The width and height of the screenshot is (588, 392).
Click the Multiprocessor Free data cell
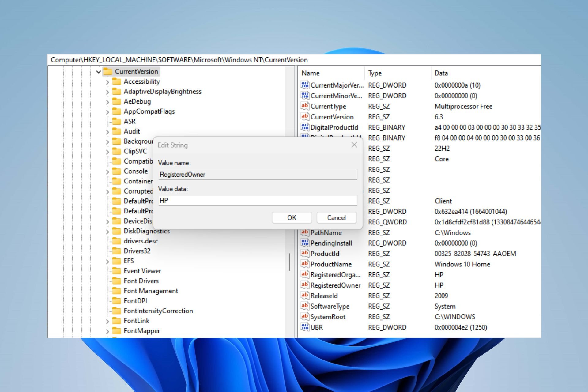(x=463, y=106)
